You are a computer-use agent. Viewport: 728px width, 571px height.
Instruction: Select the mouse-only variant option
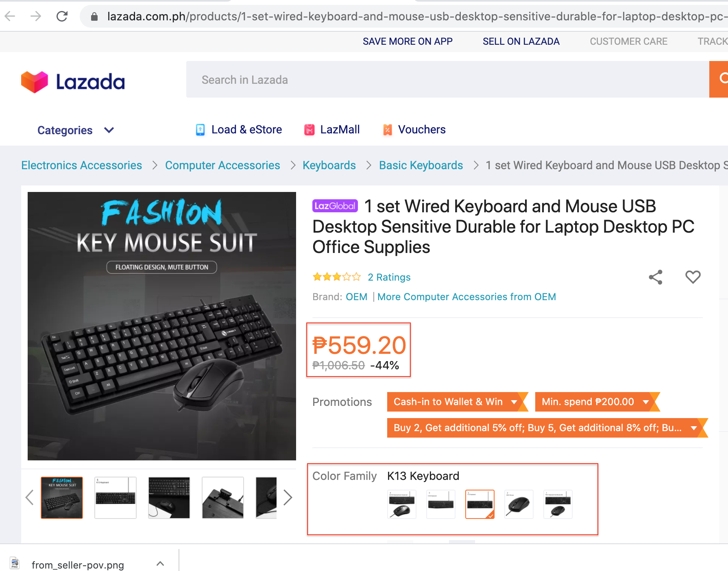519,504
